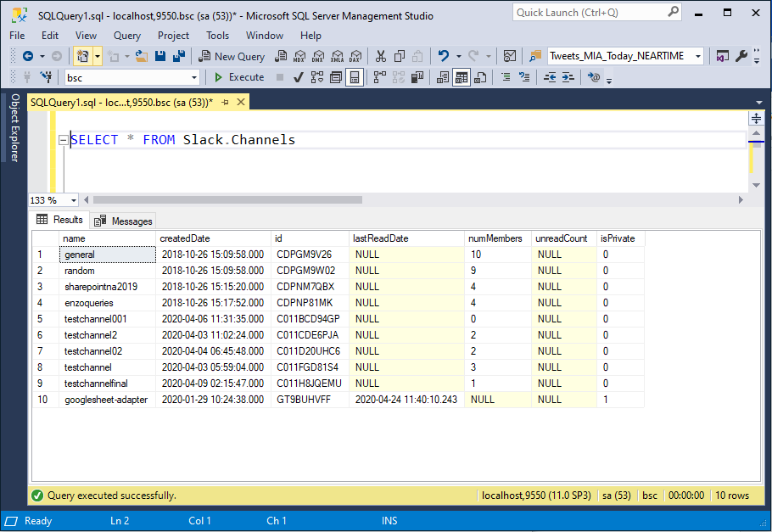Click the Navigate Backward arrow icon

(x=28, y=56)
